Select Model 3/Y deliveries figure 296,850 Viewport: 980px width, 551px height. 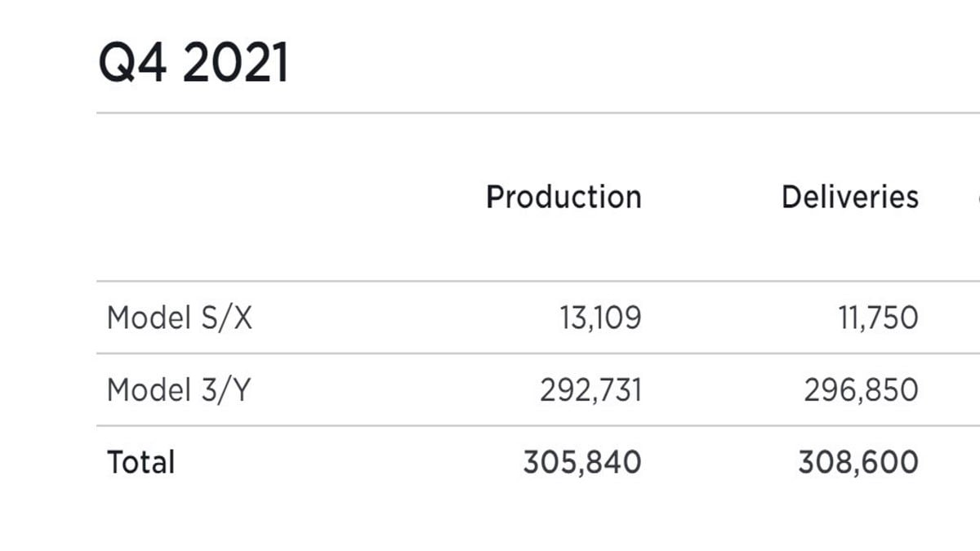pos(861,390)
